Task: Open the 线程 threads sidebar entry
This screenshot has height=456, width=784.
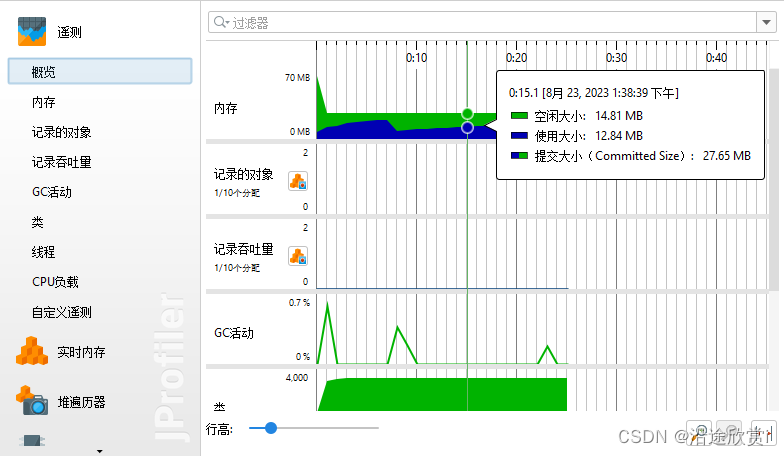Action: [44, 252]
